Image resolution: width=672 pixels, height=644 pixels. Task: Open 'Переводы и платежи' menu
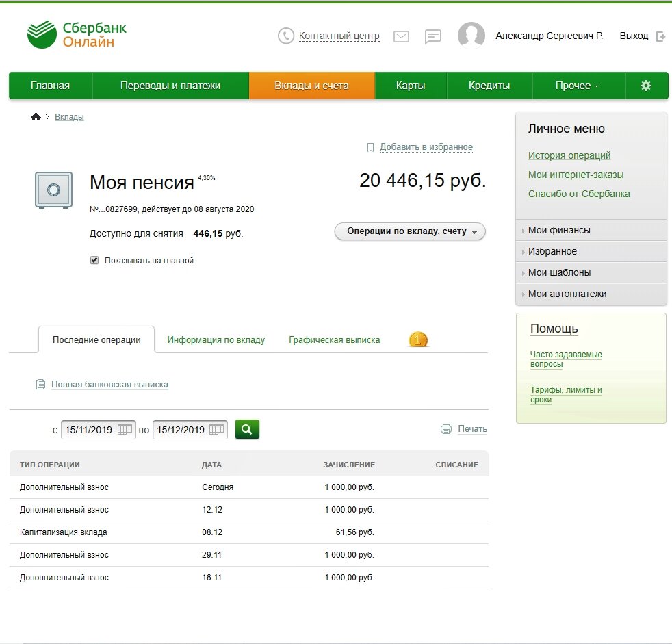coord(170,86)
